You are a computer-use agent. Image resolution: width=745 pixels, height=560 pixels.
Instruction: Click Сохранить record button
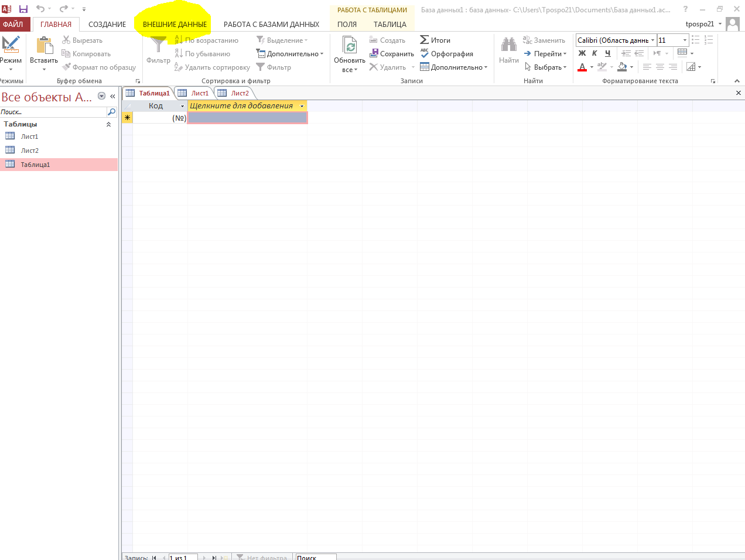392,54
